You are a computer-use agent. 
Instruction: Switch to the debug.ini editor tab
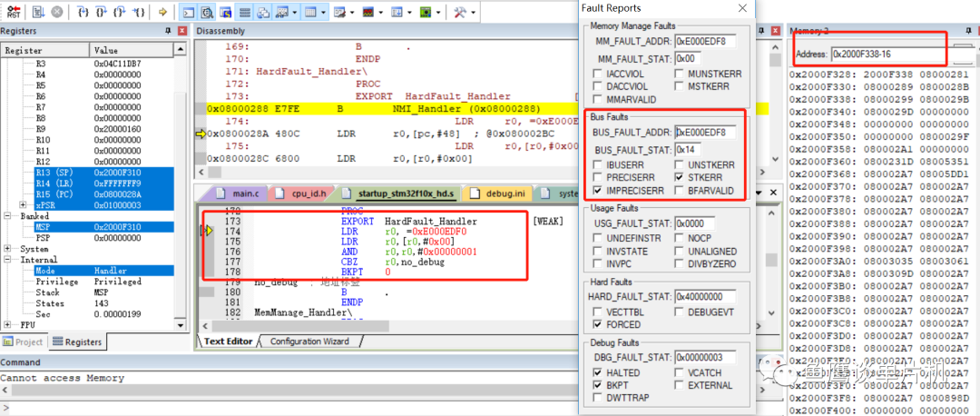click(497, 193)
